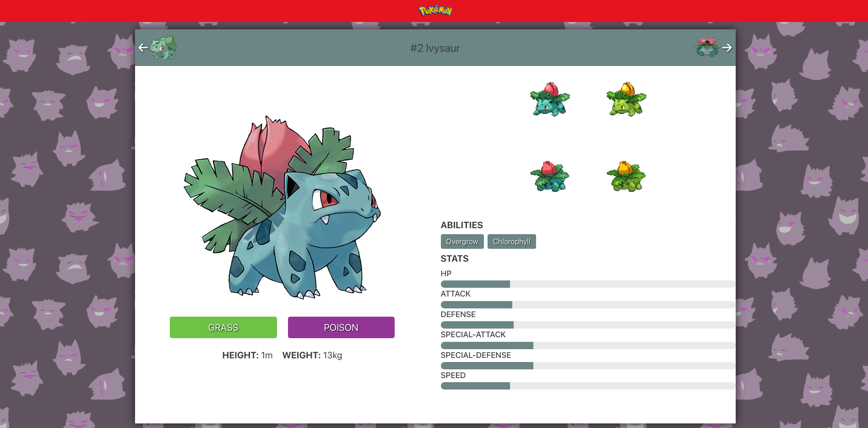Viewport: 868px width, 428px height.
Task: Select the Chlorophyll ability tag
Action: click(511, 241)
